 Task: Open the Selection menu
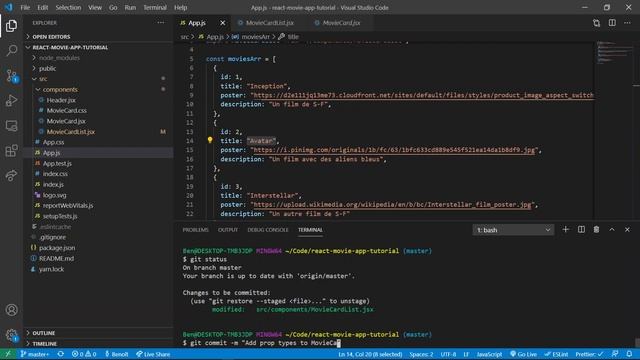click(68, 7)
